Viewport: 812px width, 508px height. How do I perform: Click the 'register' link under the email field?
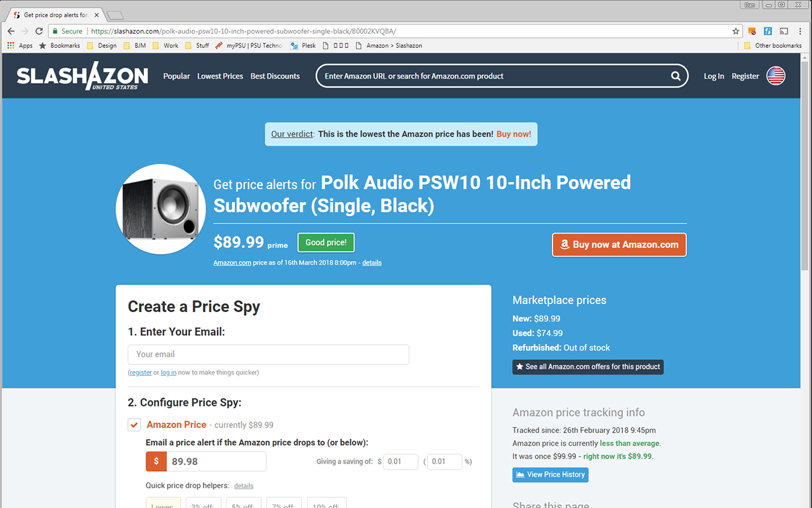coord(141,373)
